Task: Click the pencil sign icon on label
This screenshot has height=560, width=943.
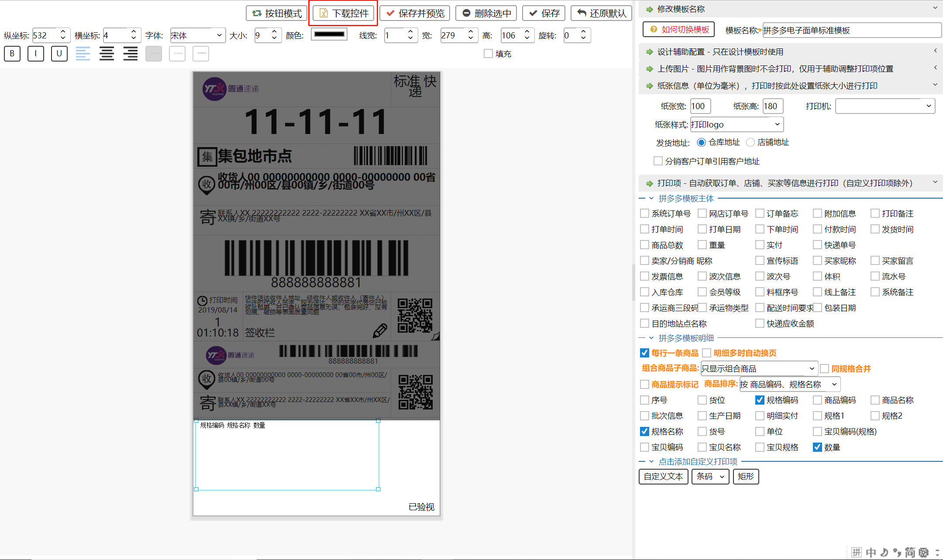Action: click(380, 330)
